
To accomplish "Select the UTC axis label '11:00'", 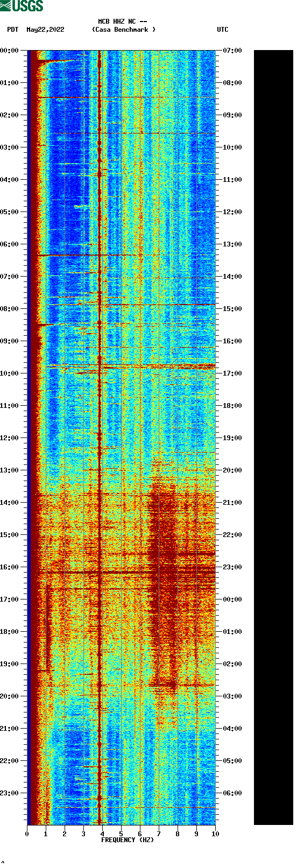I will (x=232, y=180).
